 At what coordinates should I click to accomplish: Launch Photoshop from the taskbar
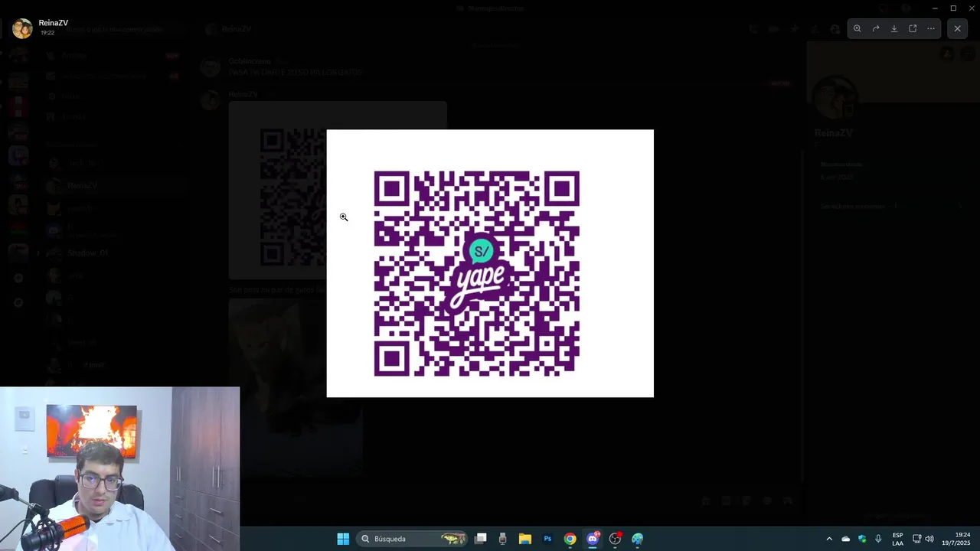547,539
